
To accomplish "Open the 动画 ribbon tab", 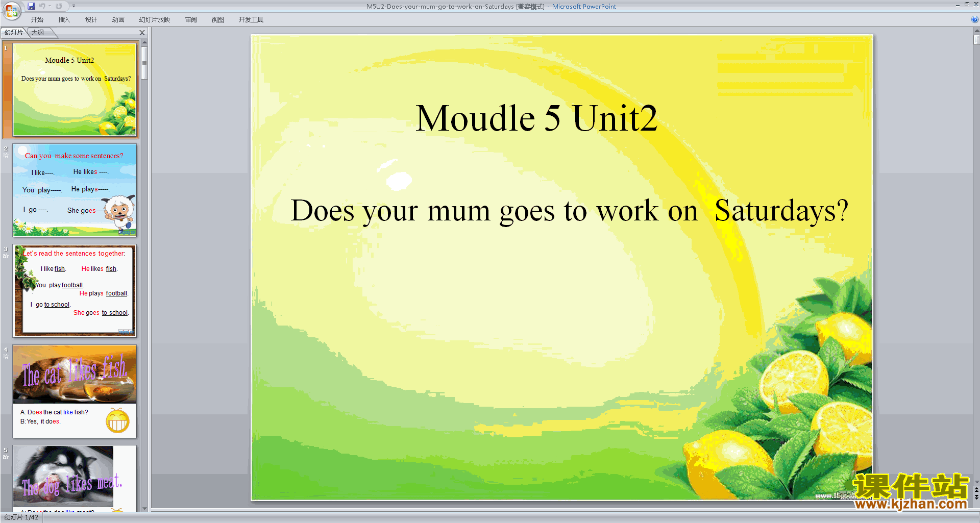I will click(x=118, y=20).
